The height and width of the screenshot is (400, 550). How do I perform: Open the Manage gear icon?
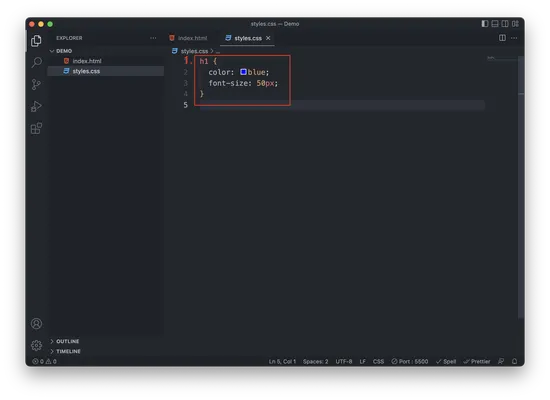[36, 346]
